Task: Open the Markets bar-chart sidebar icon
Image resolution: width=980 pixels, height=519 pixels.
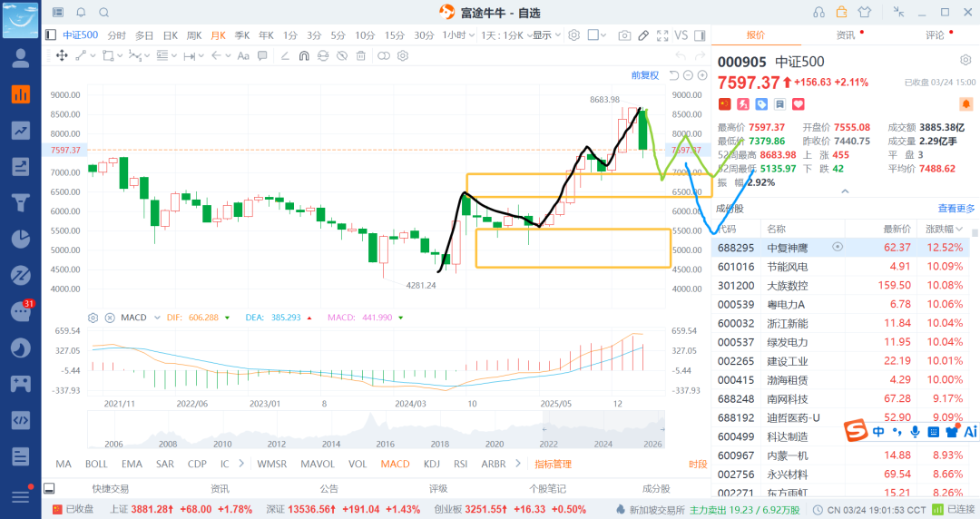Action: point(21,93)
